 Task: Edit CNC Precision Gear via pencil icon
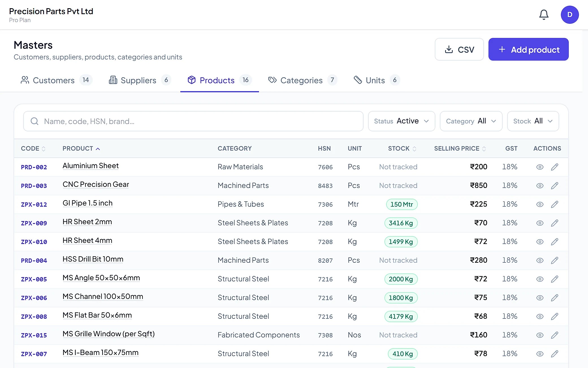pos(554,186)
